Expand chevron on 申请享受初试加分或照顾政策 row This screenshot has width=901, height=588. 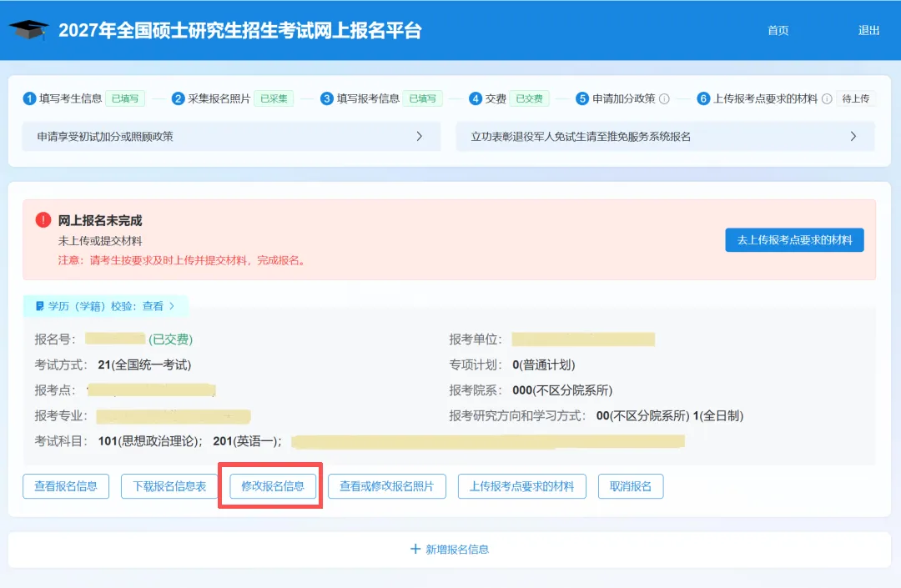pos(420,136)
